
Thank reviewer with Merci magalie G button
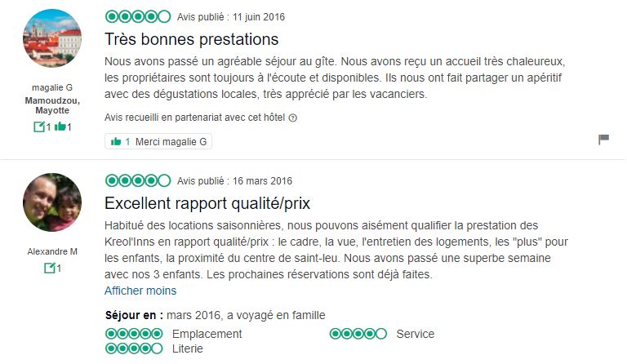pos(158,141)
